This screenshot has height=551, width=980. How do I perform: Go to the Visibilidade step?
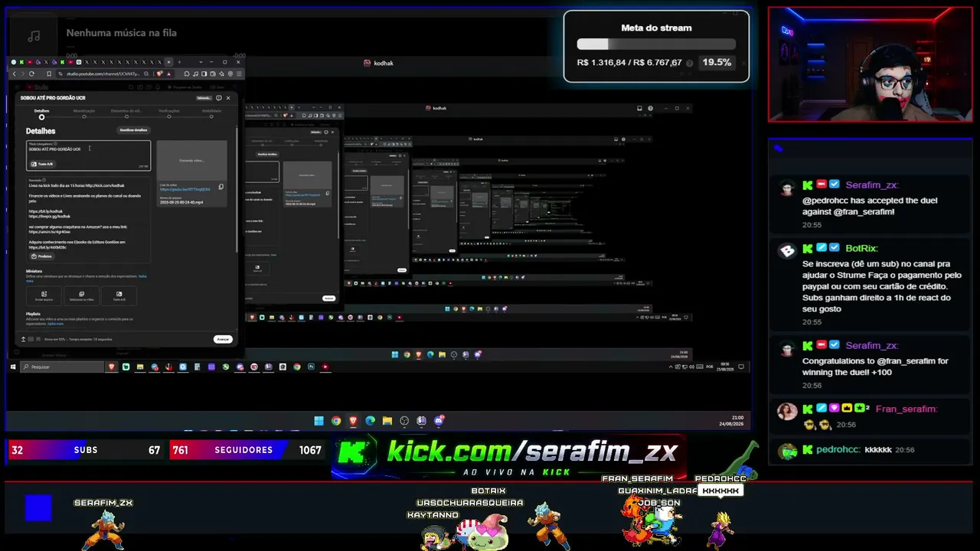coord(211,113)
